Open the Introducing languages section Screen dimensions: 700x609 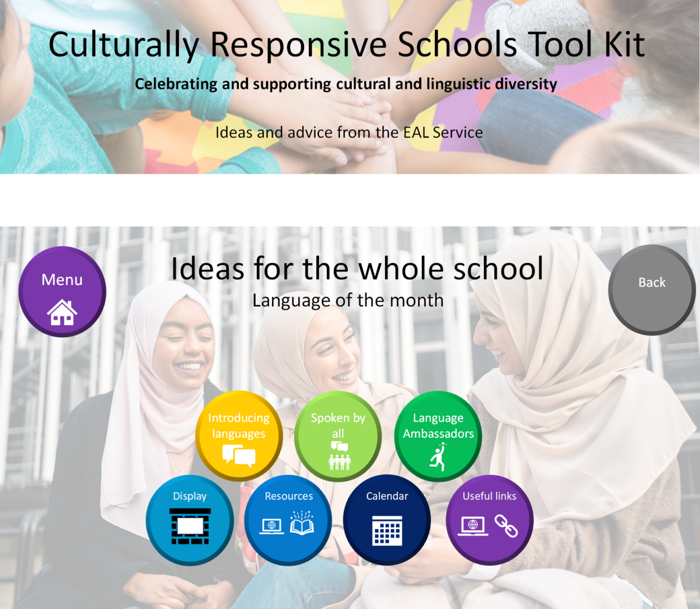238,436
